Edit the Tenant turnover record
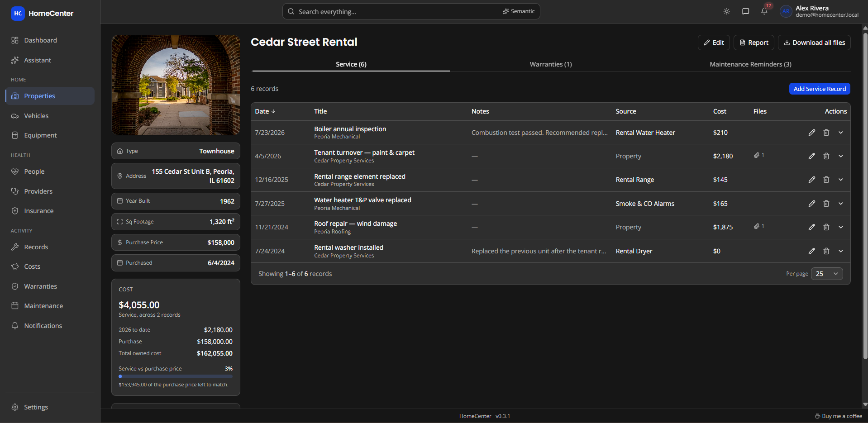This screenshot has height=423, width=868. 812,156
